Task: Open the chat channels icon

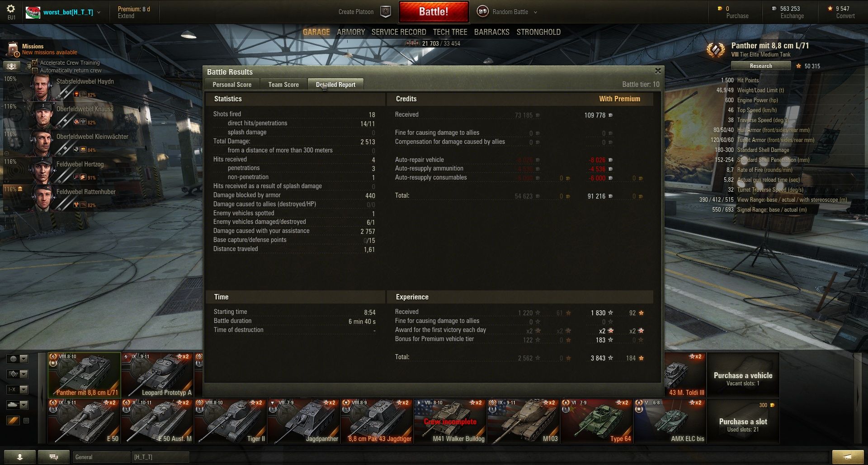Action: pyautogui.click(x=54, y=457)
